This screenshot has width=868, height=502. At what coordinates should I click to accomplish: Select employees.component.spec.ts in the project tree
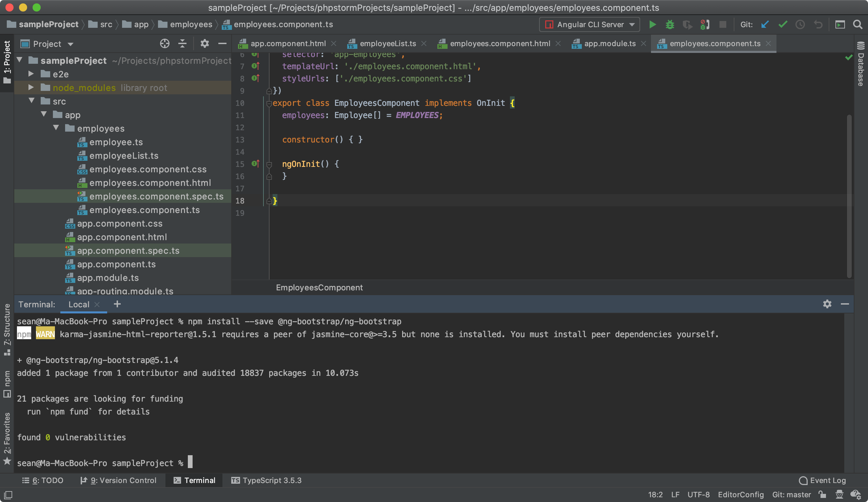(156, 196)
